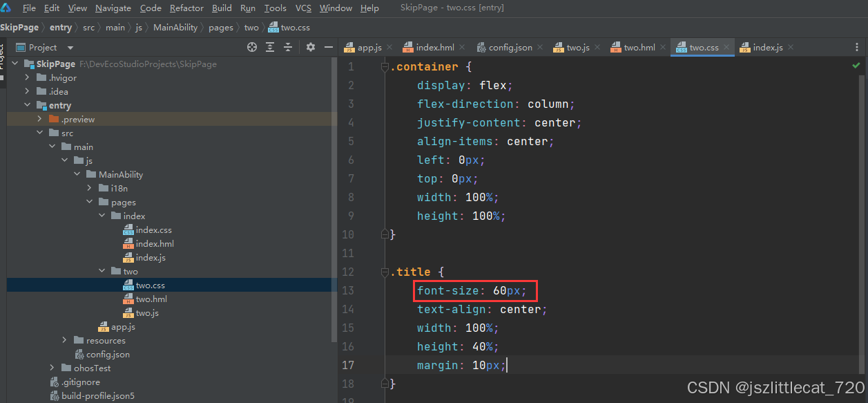Close the config.json editor tab

click(540, 48)
